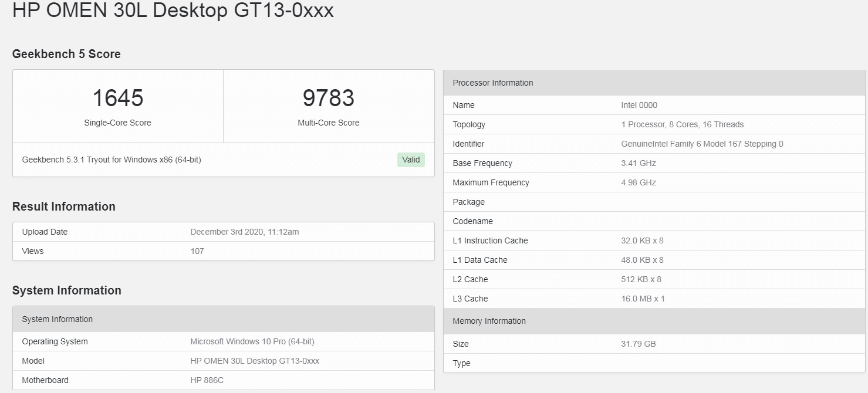Select the HP 886C motherboard value
This screenshot has width=868, height=393.
click(207, 380)
